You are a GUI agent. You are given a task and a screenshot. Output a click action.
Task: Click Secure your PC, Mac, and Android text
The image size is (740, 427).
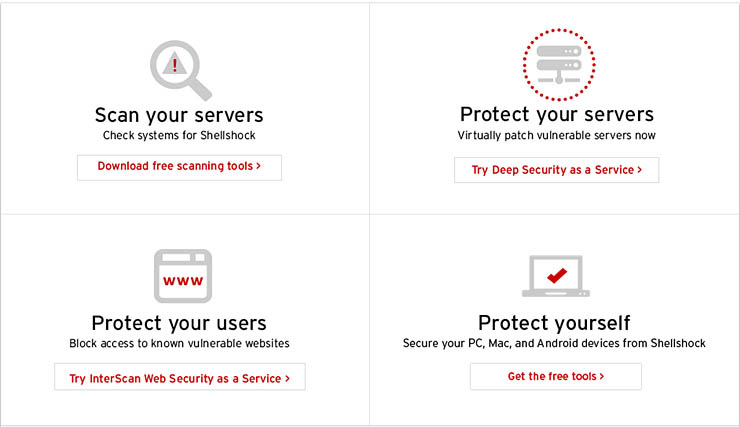pyautogui.click(x=555, y=344)
